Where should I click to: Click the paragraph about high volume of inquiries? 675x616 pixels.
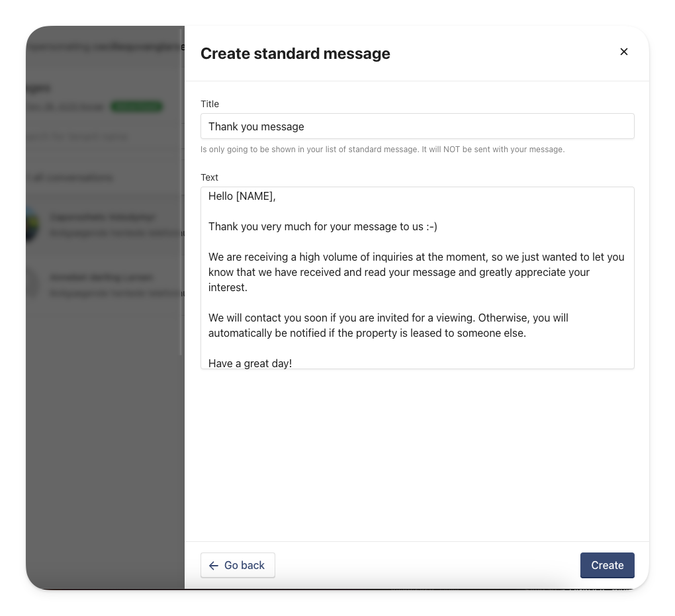tap(416, 272)
